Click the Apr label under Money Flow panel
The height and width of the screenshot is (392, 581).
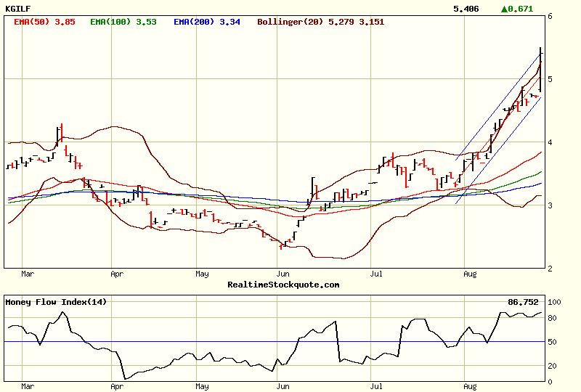[117, 386]
